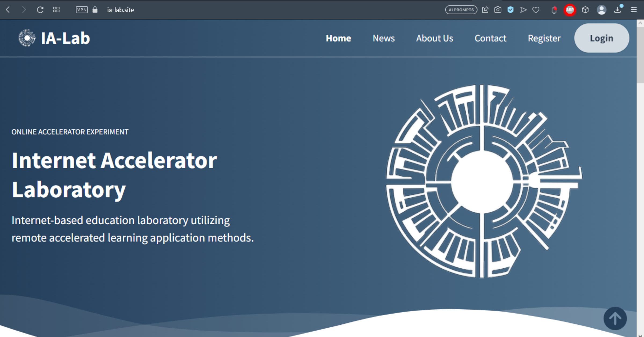The width and height of the screenshot is (644, 337).
Task: Capture a screenshot using the camera icon
Action: point(497,10)
